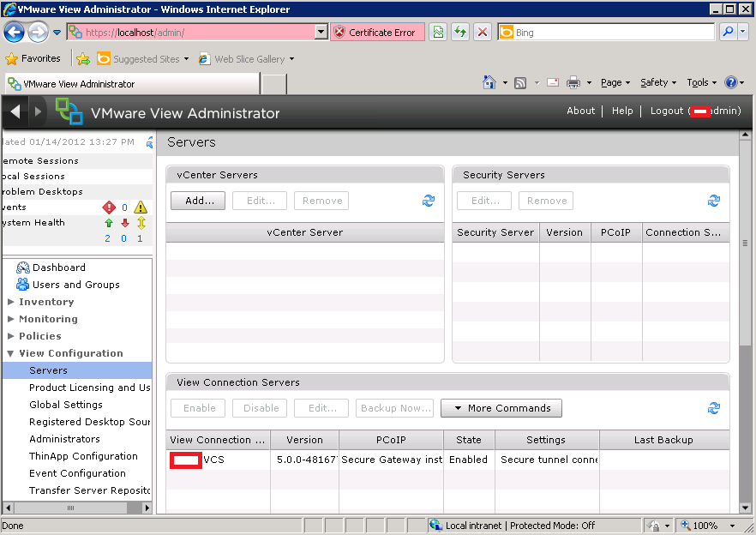This screenshot has height=535, width=756.
Task: Open the Web Slice Gallery link
Action: (x=246, y=59)
